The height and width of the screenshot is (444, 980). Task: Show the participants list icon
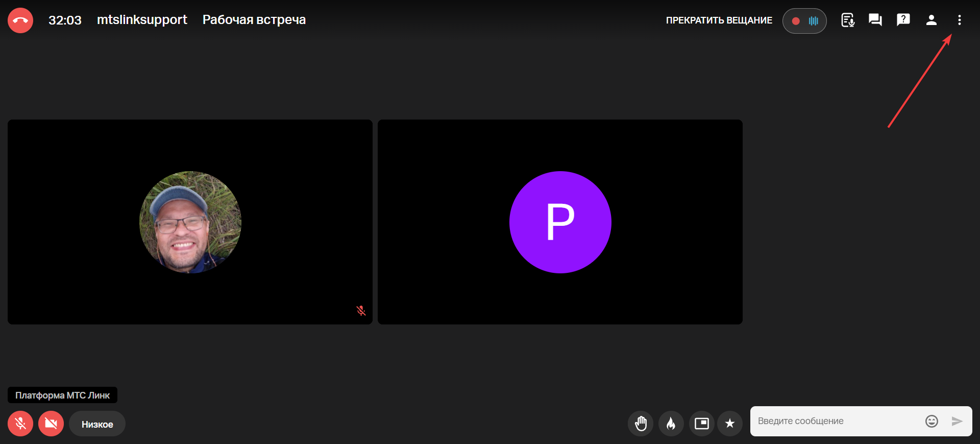(x=931, y=20)
